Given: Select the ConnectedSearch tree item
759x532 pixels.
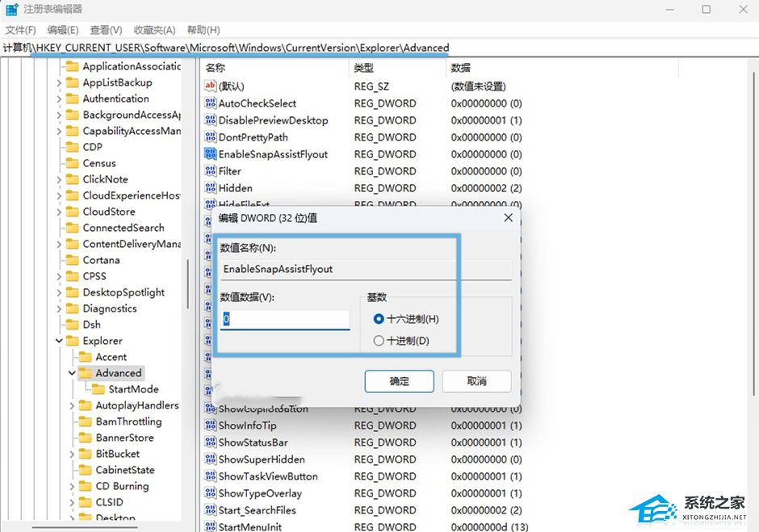Looking at the screenshot, I should (124, 228).
